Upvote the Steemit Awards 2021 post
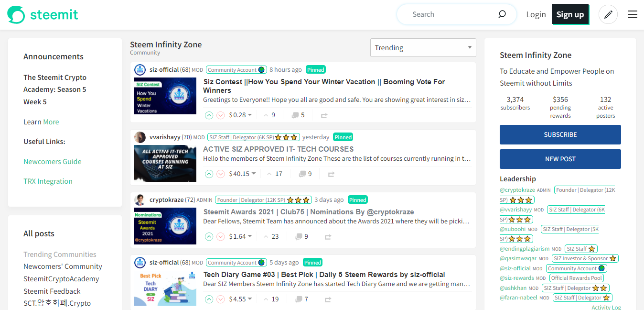This screenshot has height=310, width=644. (209, 237)
